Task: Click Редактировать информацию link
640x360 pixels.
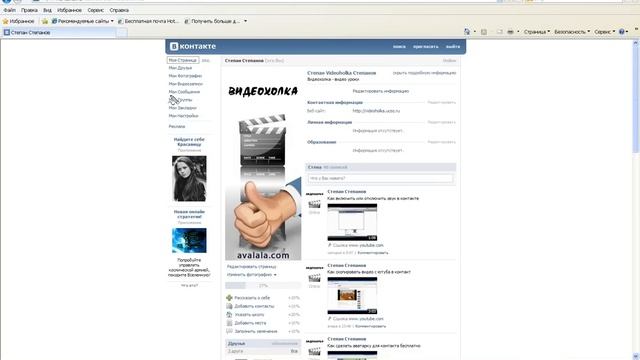Action: (380, 91)
